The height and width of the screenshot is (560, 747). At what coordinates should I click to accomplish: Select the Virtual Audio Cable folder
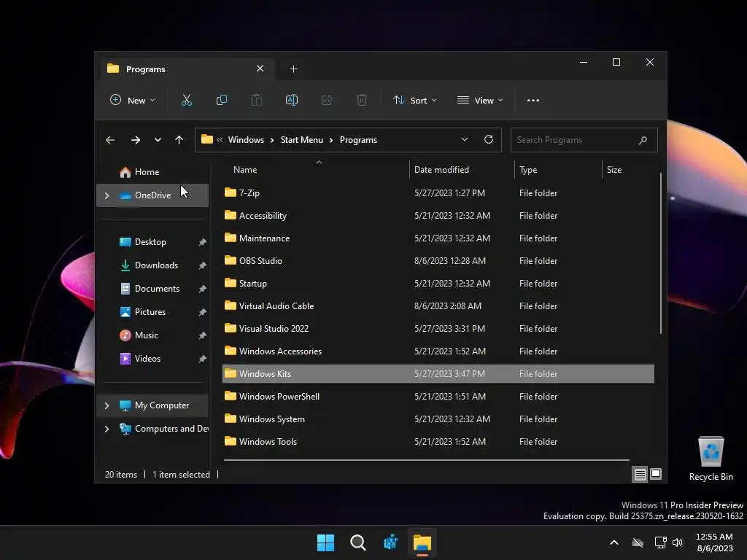pyautogui.click(x=438, y=306)
